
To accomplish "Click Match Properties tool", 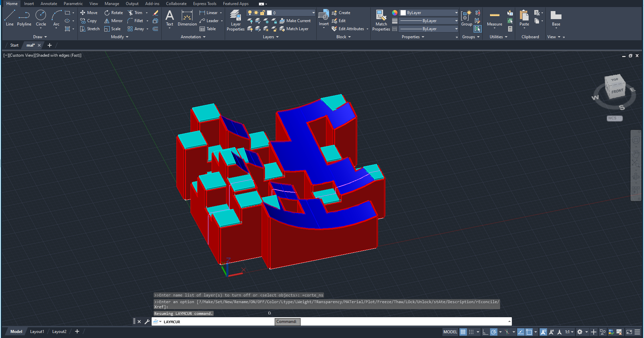I will tap(381, 20).
